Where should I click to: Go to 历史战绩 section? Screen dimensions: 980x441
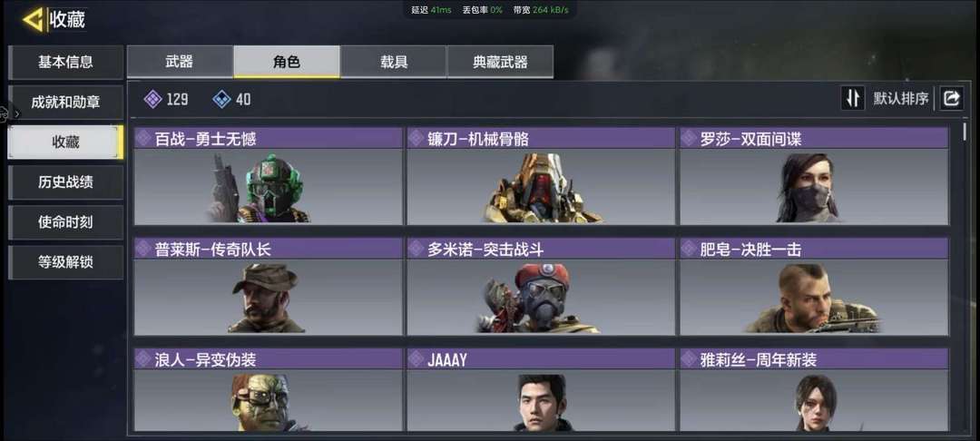tap(65, 181)
